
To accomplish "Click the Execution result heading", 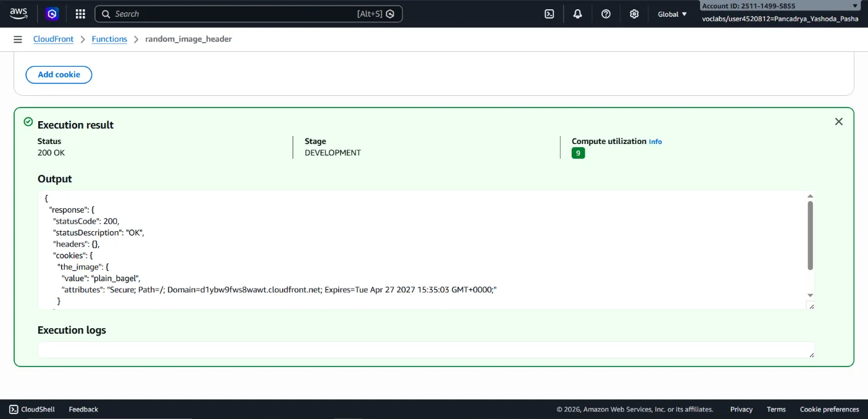I will [x=76, y=125].
